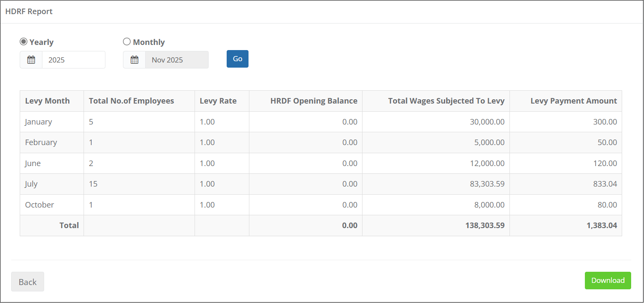Image resolution: width=644 pixels, height=303 pixels.
Task: Click the green Download button
Action: 608,280
